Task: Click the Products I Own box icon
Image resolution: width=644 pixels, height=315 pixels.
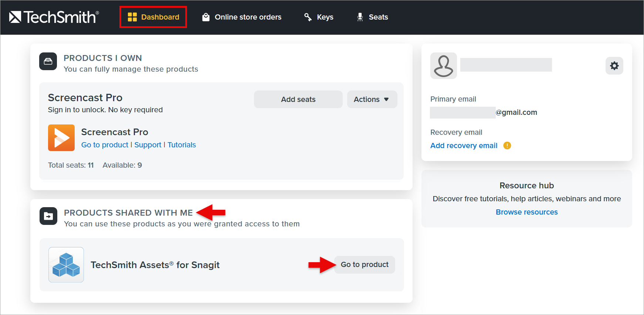Action: (48, 61)
